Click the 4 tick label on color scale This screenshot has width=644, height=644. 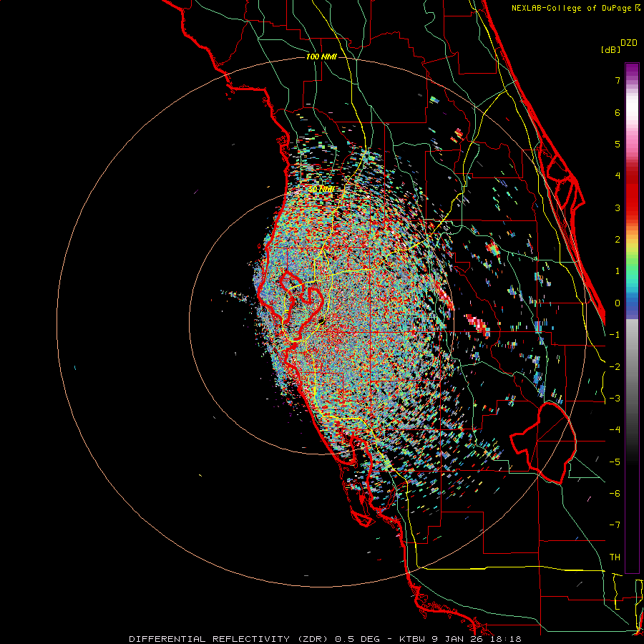click(x=618, y=176)
